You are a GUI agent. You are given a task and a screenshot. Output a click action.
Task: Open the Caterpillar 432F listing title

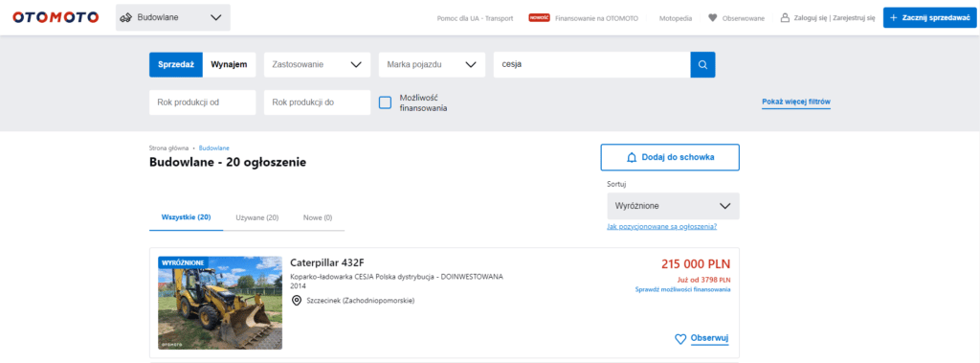point(327,262)
